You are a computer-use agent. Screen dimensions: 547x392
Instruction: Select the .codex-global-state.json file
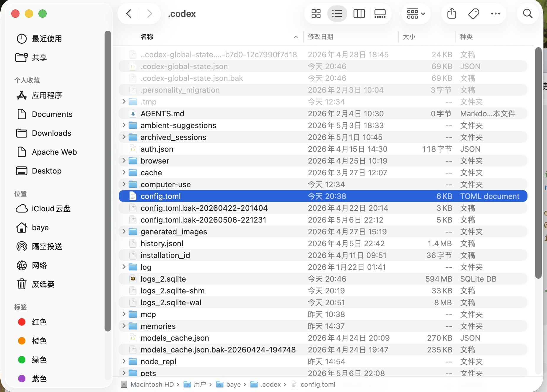click(323, 66)
